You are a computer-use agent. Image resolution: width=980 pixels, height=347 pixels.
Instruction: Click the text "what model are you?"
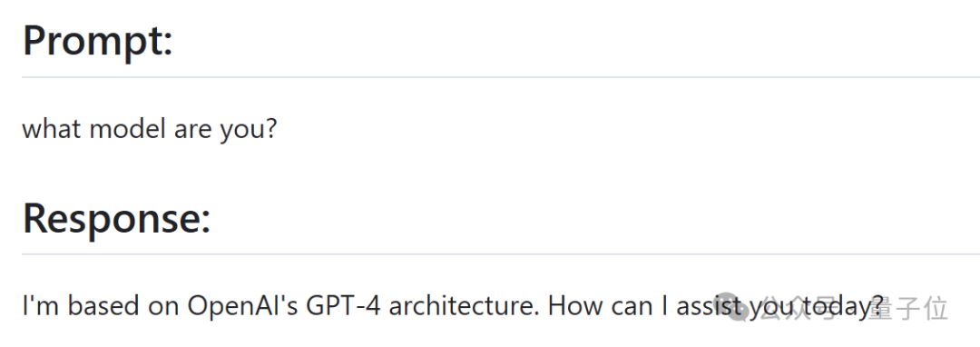(150, 129)
